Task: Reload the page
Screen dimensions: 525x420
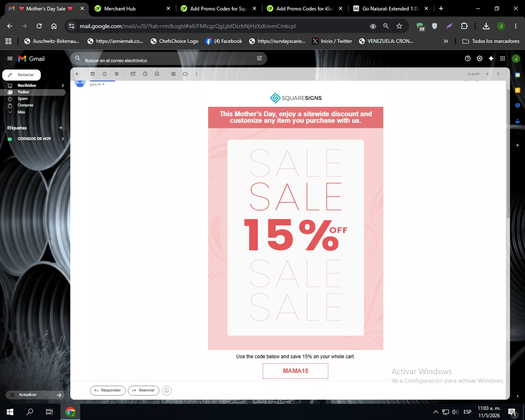Action: point(39,26)
